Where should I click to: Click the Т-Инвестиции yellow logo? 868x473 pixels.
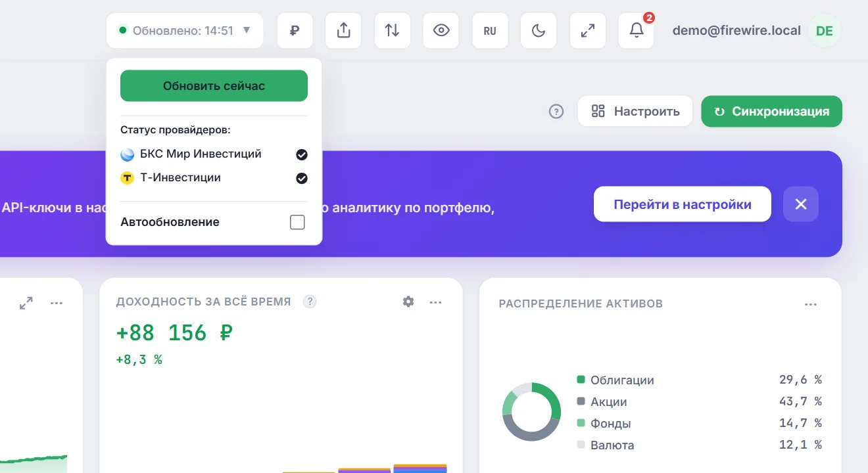[x=128, y=178]
